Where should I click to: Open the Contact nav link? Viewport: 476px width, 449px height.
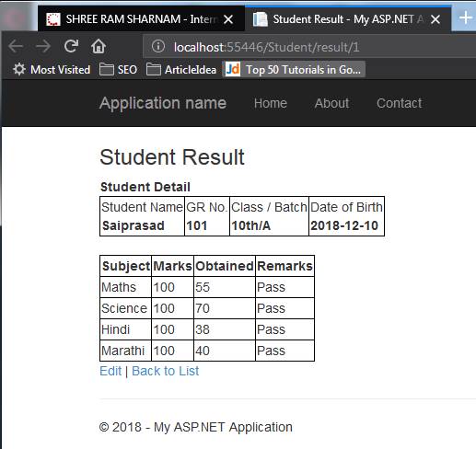[400, 103]
